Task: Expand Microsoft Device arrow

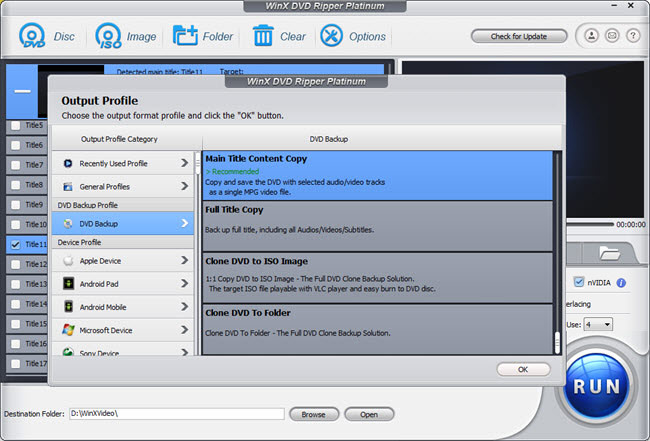Action: (185, 330)
